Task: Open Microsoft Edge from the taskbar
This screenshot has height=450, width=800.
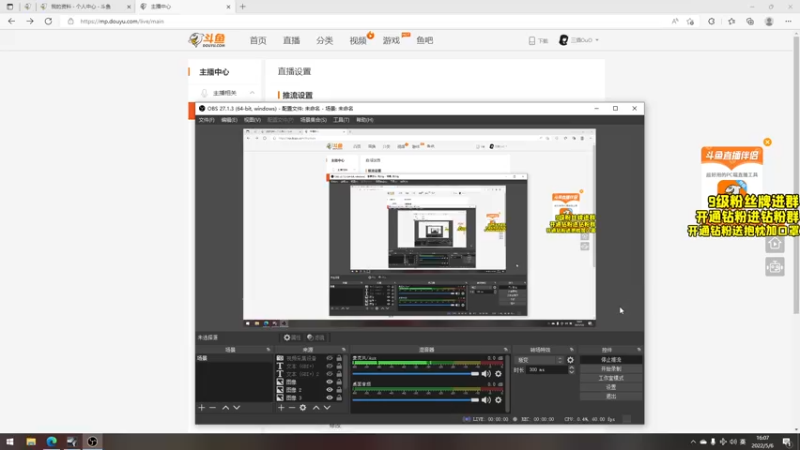Action: (x=52, y=442)
